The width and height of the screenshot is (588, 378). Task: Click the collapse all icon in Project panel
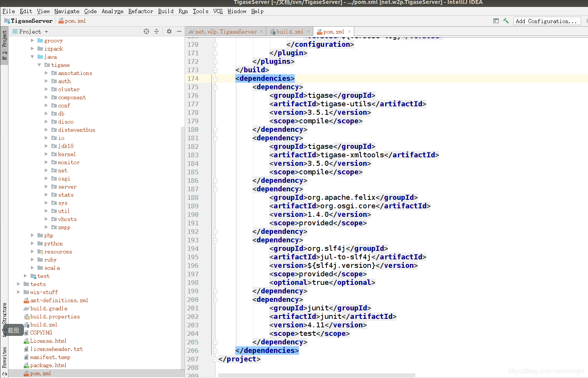click(x=156, y=31)
